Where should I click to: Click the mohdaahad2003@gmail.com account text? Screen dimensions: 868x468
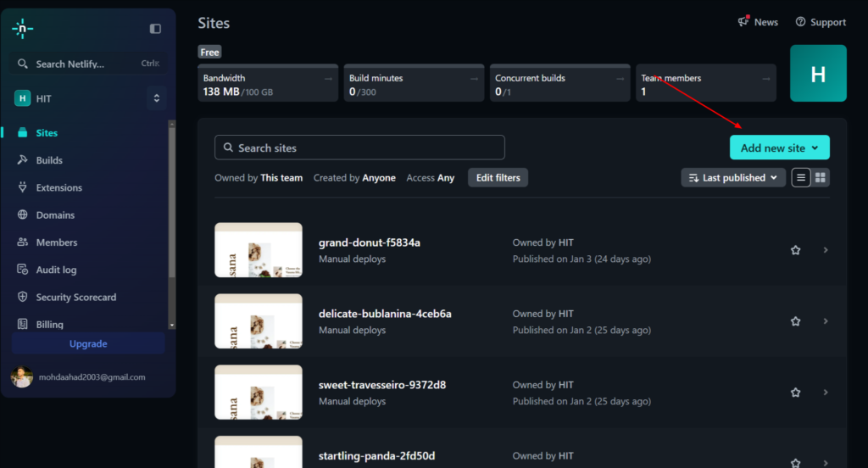(92, 377)
